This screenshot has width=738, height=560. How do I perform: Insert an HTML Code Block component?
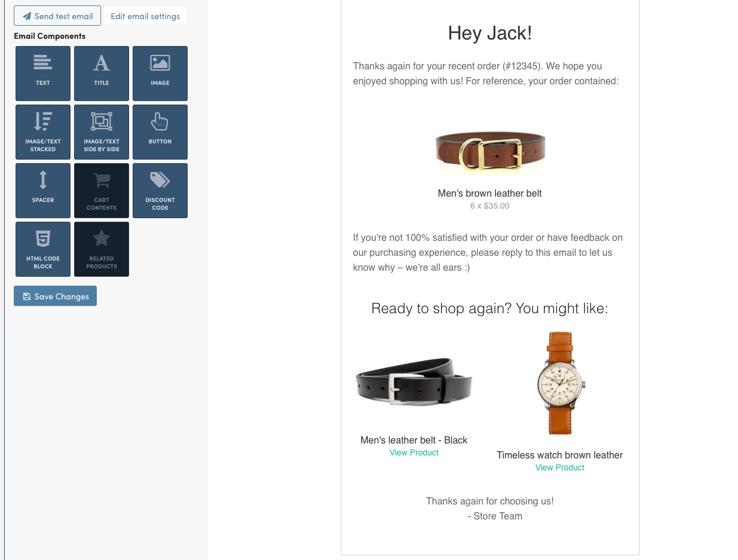pyautogui.click(x=43, y=249)
